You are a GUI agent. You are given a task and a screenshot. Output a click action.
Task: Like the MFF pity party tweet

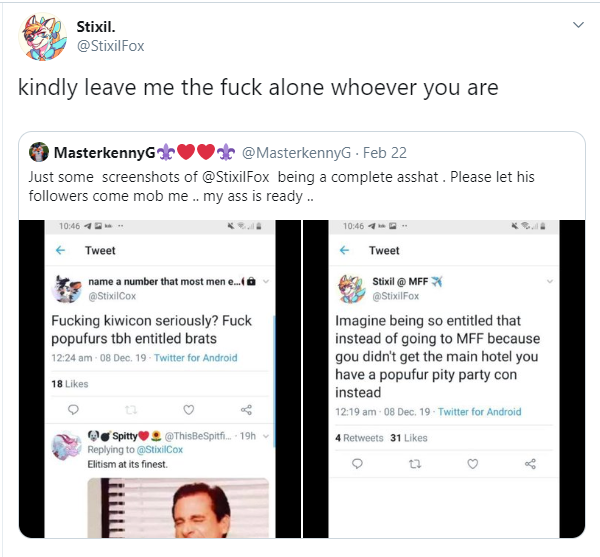pyautogui.click(x=473, y=464)
